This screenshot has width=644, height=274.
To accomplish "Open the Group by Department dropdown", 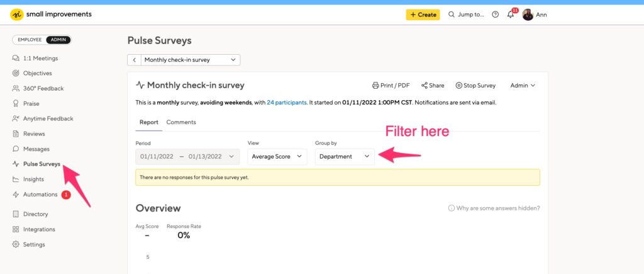I will click(345, 157).
